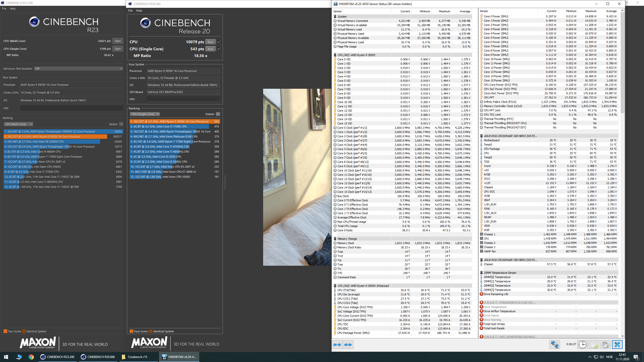Click the CPU Package thermometer icon
The width and height of the screenshot is (644, 362).
coord(481,149)
